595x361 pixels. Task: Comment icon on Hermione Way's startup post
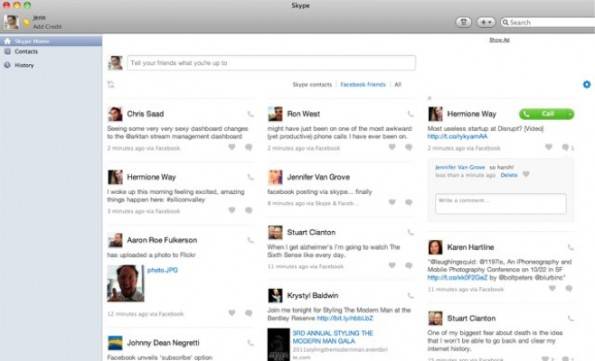(x=565, y=147)
